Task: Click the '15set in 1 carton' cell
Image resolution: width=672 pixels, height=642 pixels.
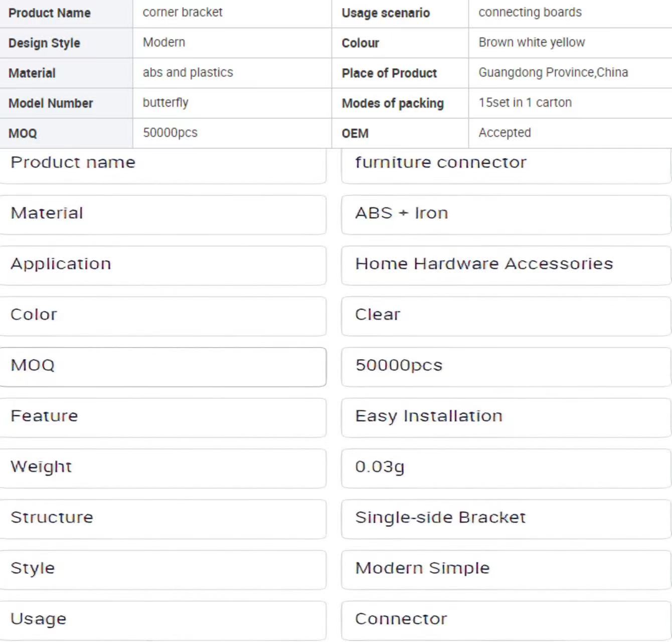Action: coord(570,103)
